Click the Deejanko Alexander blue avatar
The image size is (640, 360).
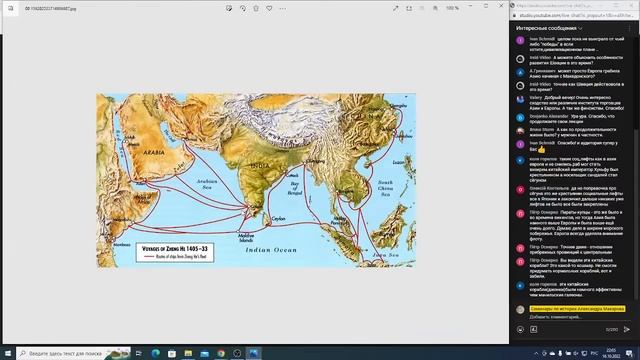coord(520,118)
